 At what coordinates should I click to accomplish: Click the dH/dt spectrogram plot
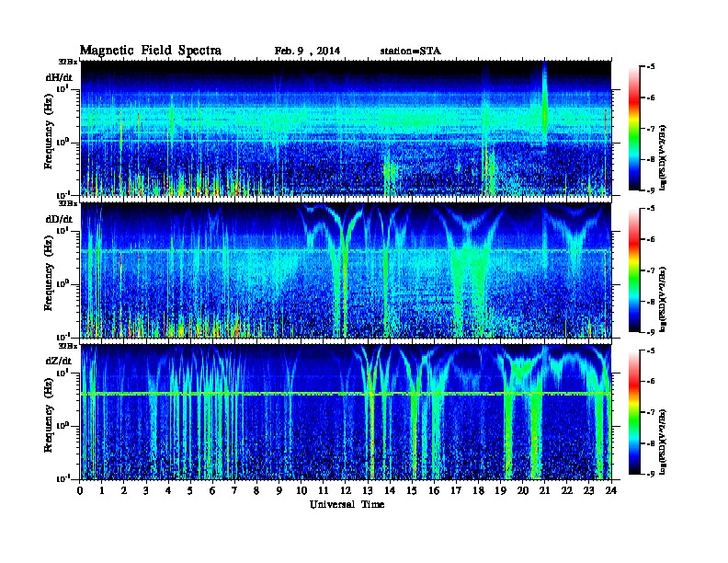click(x=346, y=128)
